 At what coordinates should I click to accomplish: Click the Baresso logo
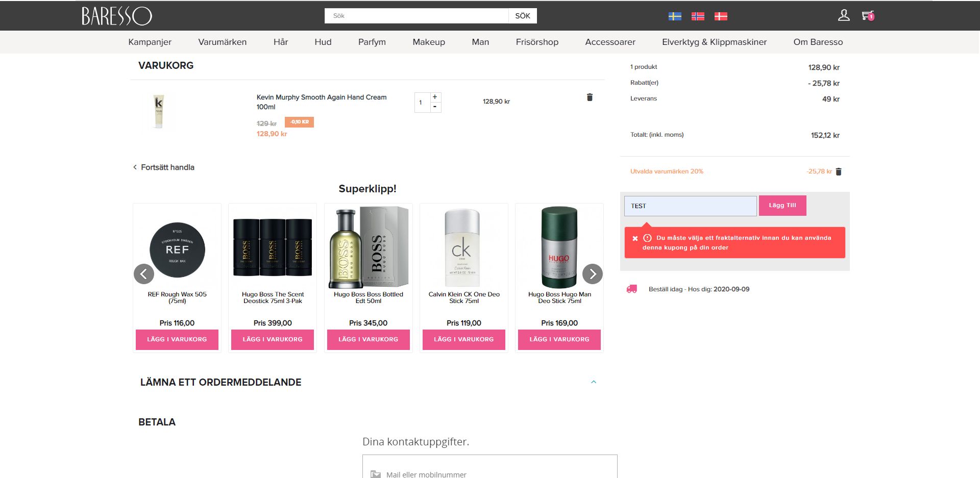[117, 16]
